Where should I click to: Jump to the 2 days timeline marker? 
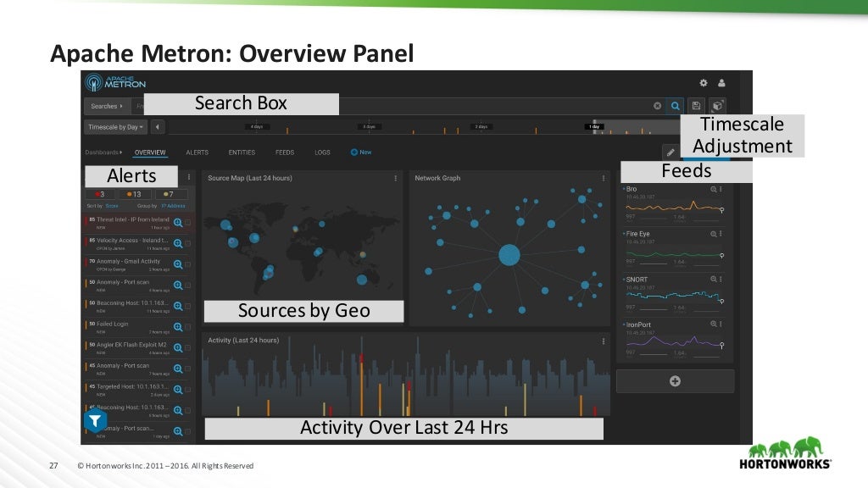click(x=481, y=127)
